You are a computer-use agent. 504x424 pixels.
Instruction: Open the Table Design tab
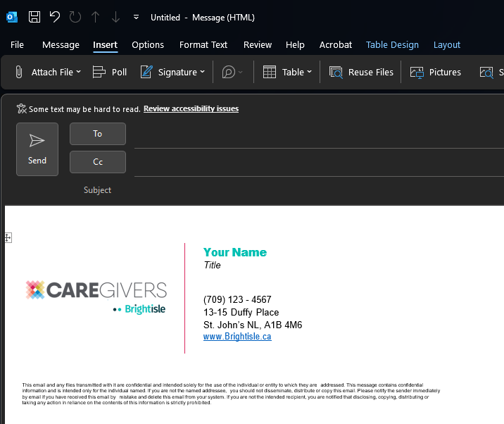pyautogui.click(x=392, y=44)
